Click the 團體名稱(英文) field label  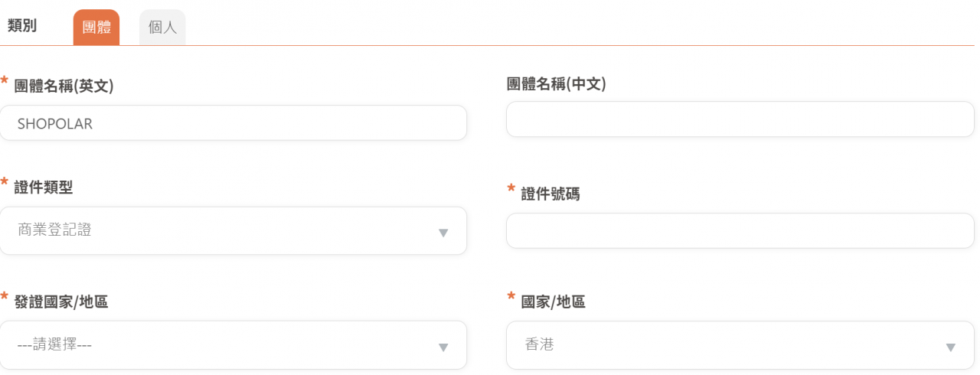[64, 87]
